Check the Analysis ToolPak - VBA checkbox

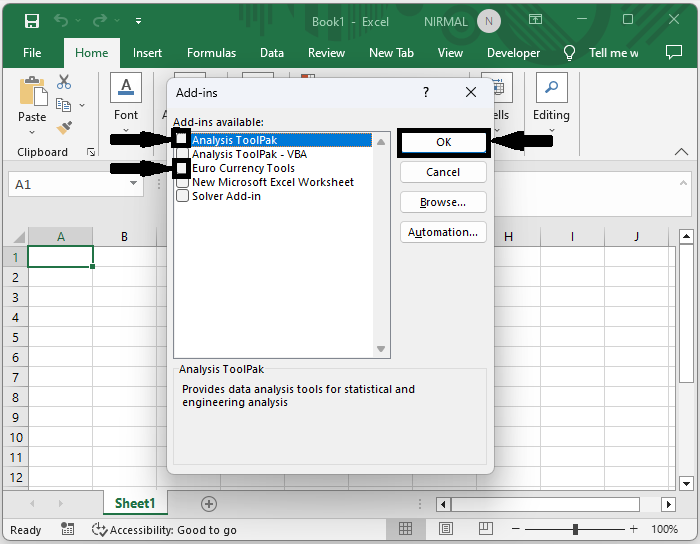point(182,154)
